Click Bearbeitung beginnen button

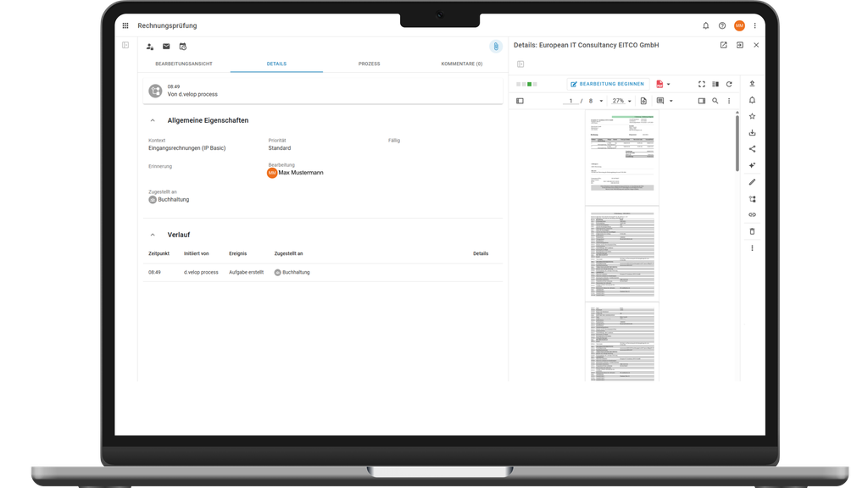607,84
